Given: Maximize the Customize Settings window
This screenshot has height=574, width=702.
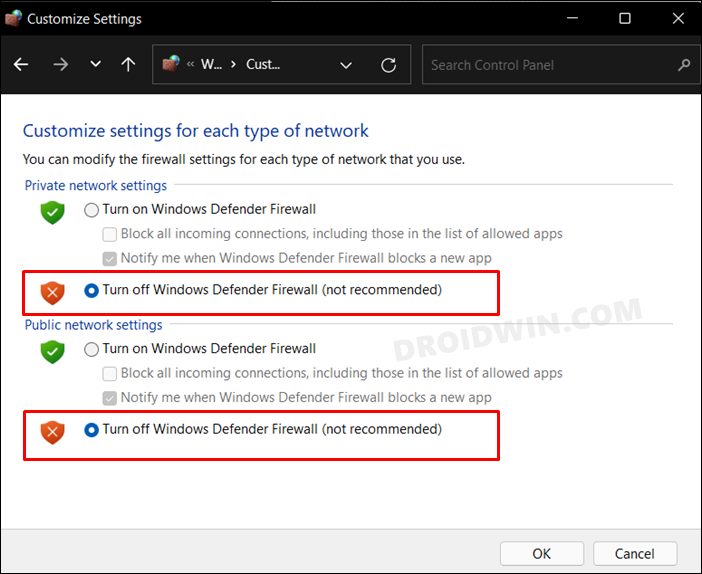Looking at the screenshot, I should 625,18.
